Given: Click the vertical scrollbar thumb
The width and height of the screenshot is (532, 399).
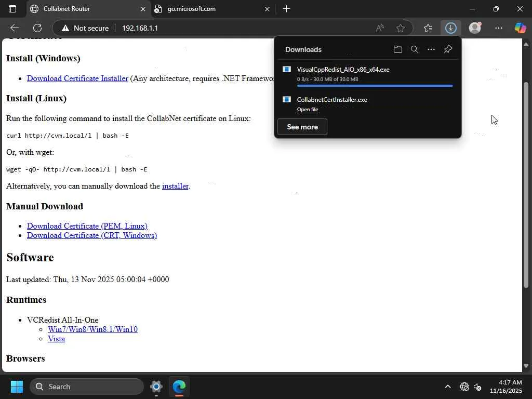Looking at the screenshot, I should [526, 185].
